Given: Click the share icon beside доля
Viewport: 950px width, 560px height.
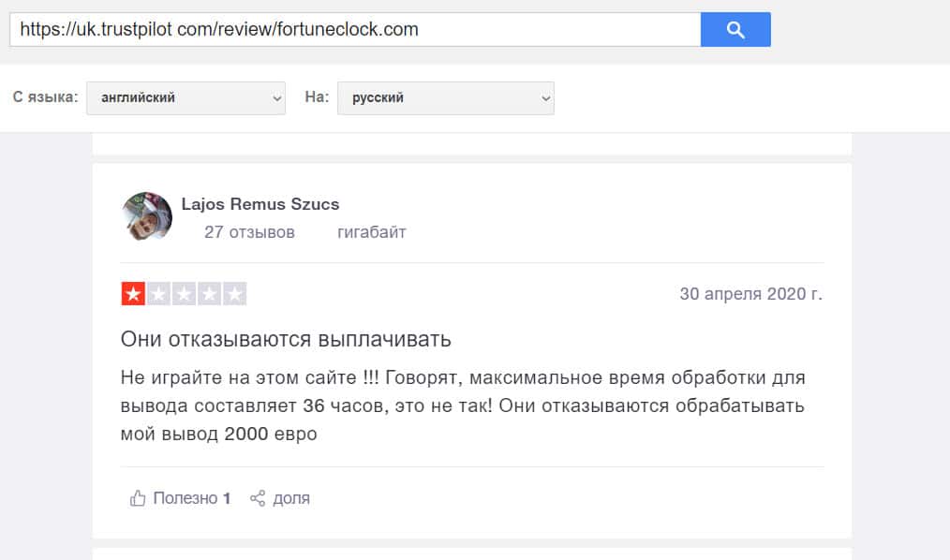Looking at the screenshot, I should click(x=258, y=498).
